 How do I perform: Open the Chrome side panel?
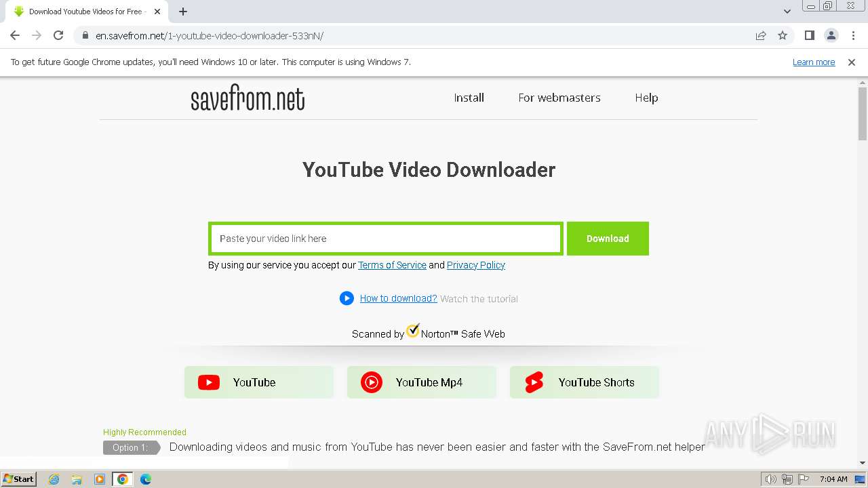pyautogui.click(x=809, y=35)
